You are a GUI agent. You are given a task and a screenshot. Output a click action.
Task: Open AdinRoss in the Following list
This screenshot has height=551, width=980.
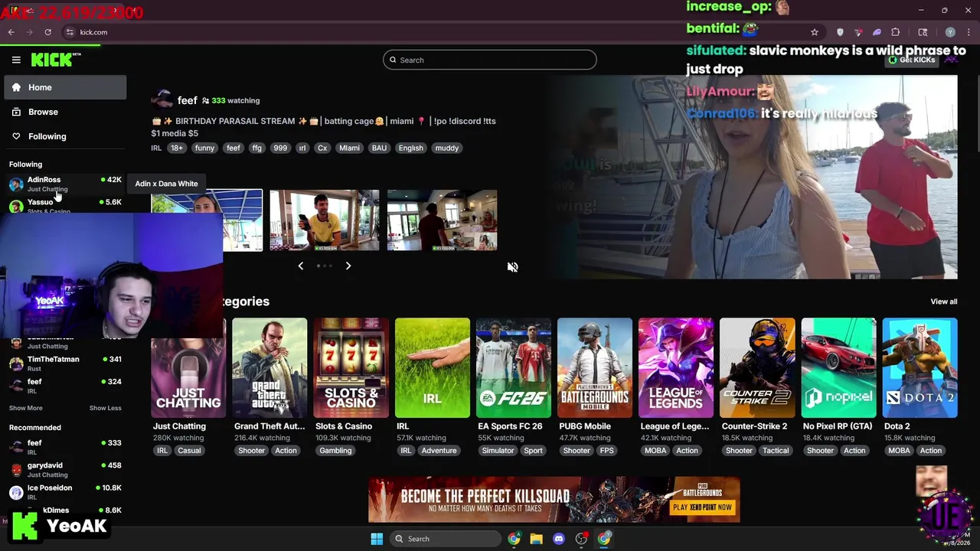tap(65, 184)
